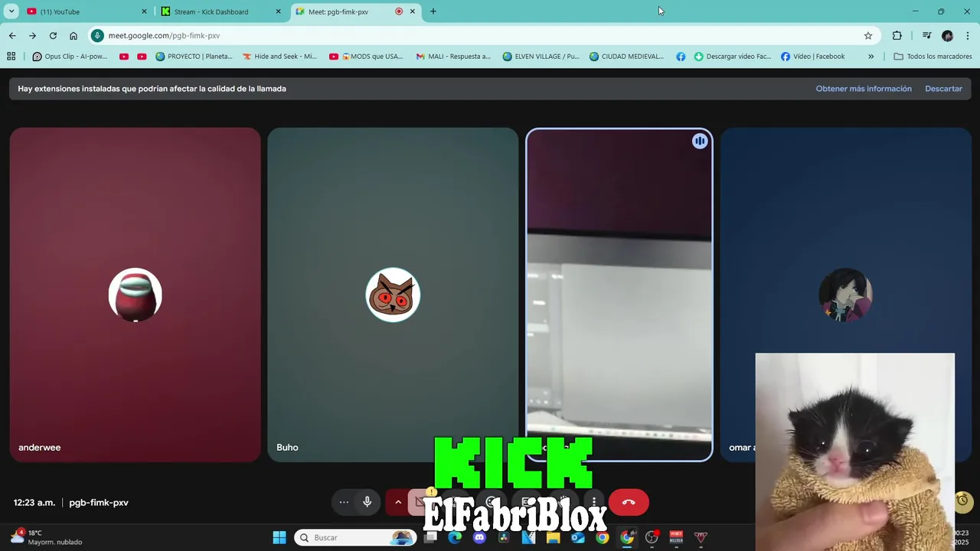Open the CIUDAD MEDIEVAL bookmark

click(x=626, y=56)
